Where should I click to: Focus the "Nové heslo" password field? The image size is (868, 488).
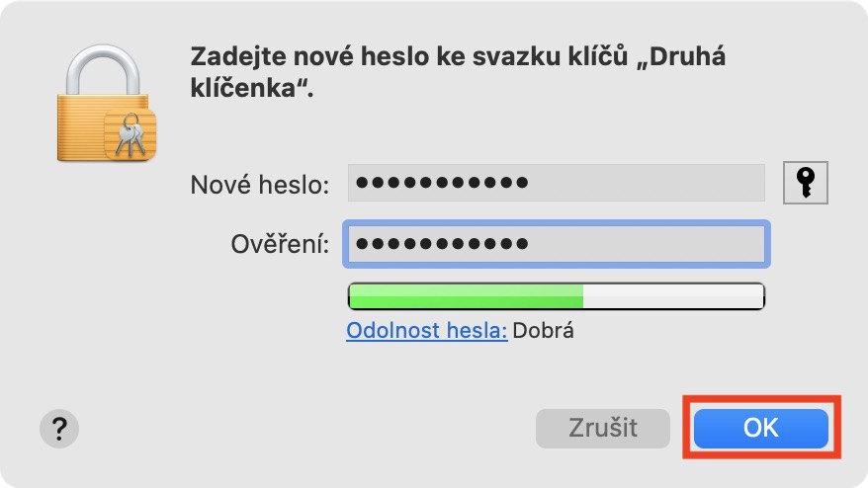click(x=556, y=183)
